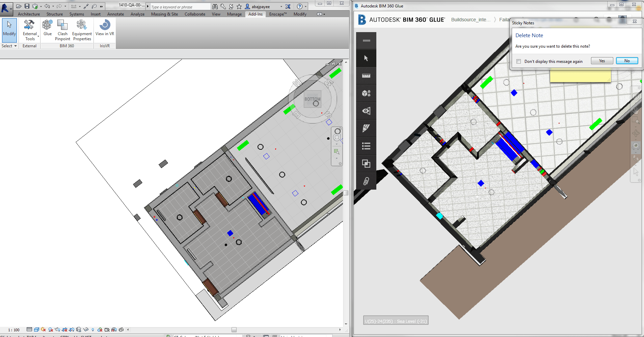644x337 pixels.
Task: Click the 1:100 scale control
Action: pyautogui.click(x=14, y=330)
